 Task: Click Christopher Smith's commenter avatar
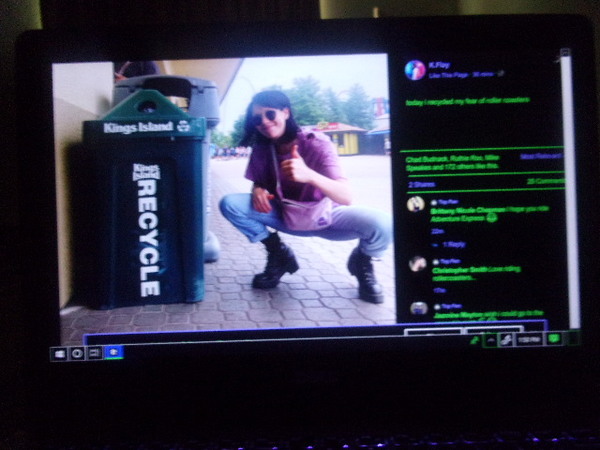click(x=417, y=264)
